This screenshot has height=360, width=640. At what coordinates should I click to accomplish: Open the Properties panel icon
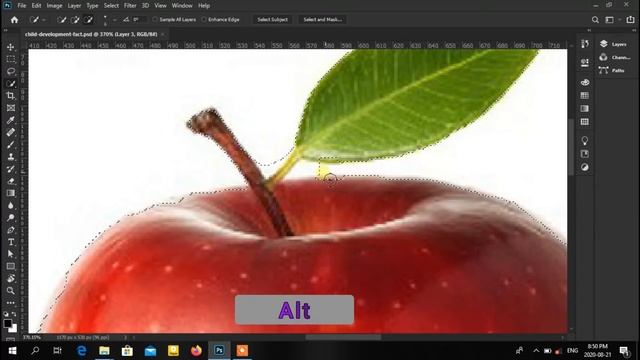(585, 62)
